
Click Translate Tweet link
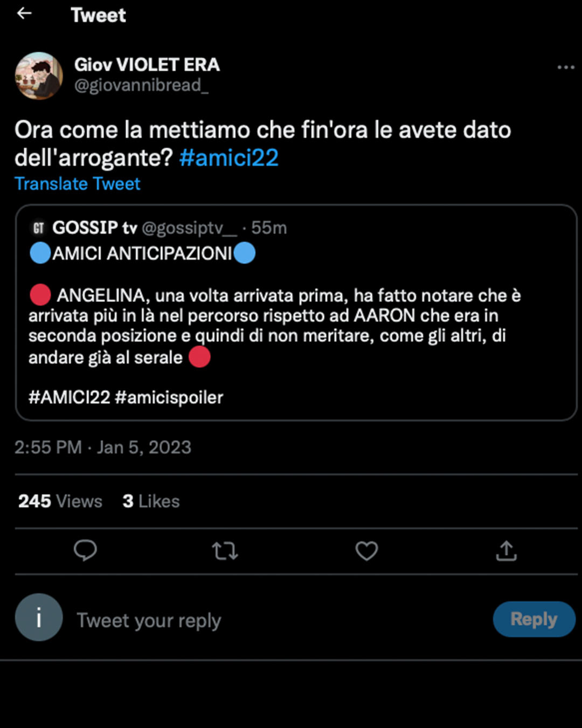coord(78,184)
